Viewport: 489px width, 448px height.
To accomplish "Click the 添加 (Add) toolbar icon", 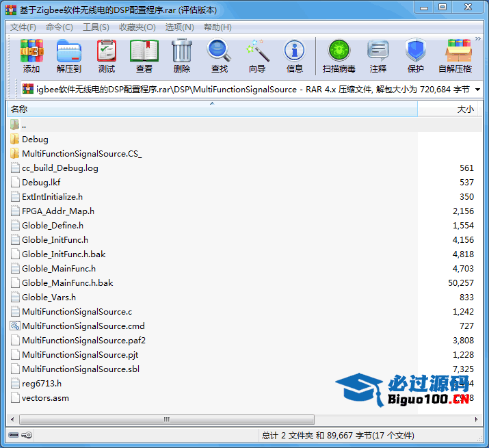I will [x=31, y=55].
